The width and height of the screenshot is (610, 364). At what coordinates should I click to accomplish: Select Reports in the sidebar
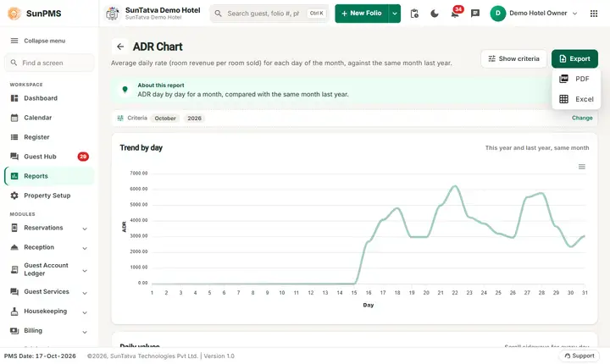49,176
